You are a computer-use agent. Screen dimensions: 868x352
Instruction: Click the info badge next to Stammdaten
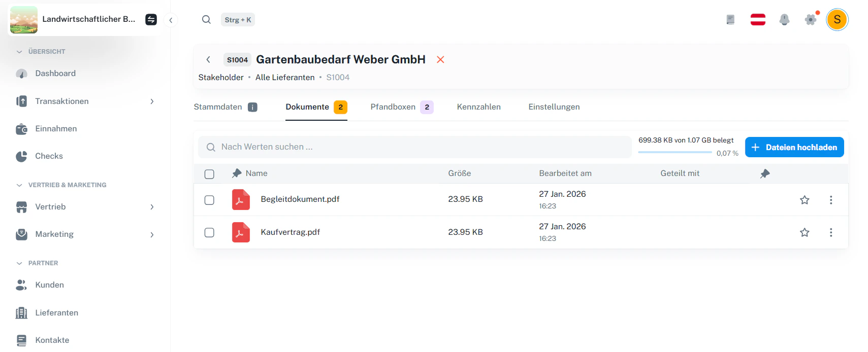252,107
